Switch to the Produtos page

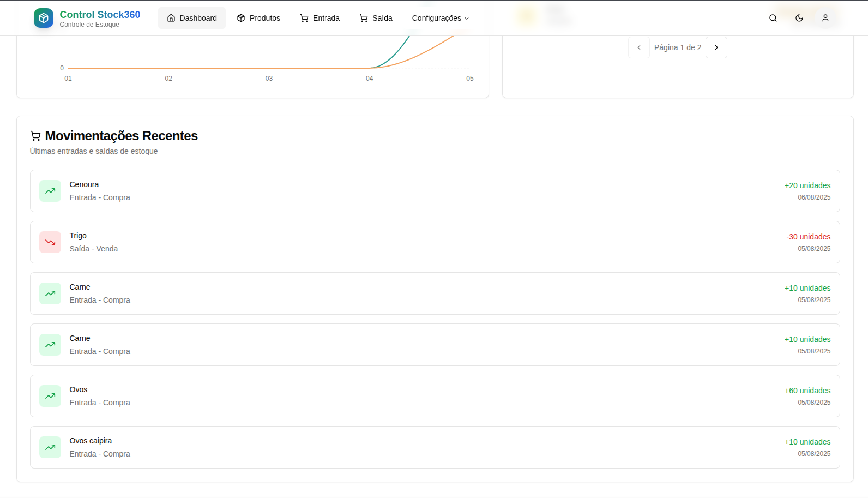(258, 18)
